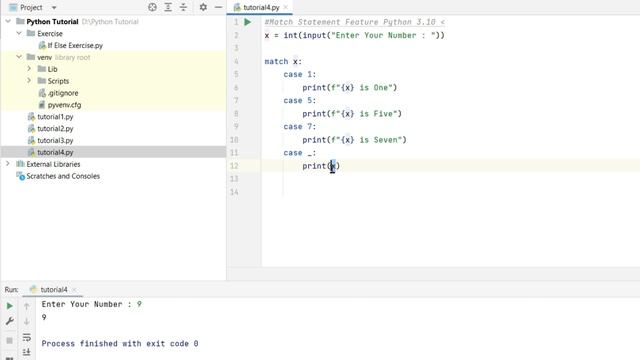
Task: Click the line number 12 in gutter
Action: click(x=234, y=166)
